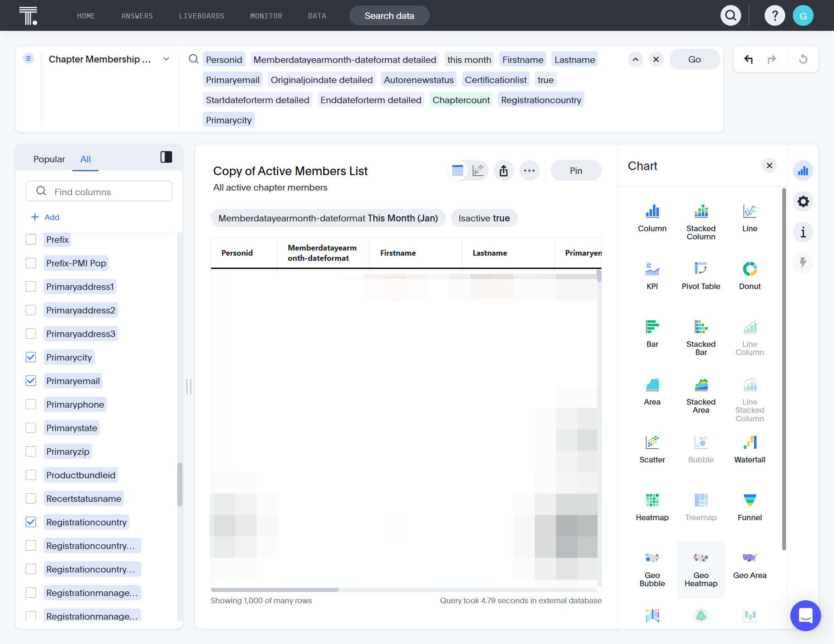834x644 pixels.
Task: Collapse the search bar with chevron up
Action: tap(635, 59)
